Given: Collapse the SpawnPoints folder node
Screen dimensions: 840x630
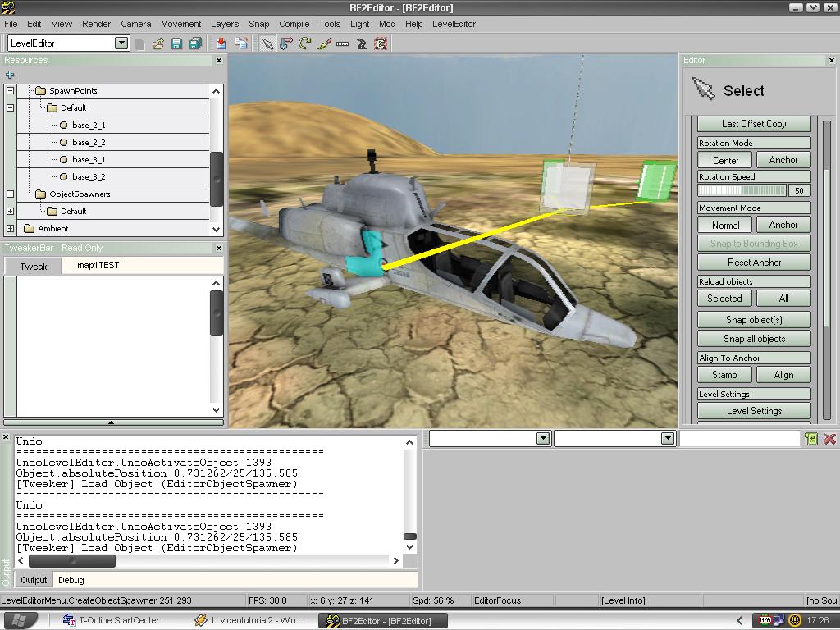Looking at the screenshot, I should [x=11, y=91].
